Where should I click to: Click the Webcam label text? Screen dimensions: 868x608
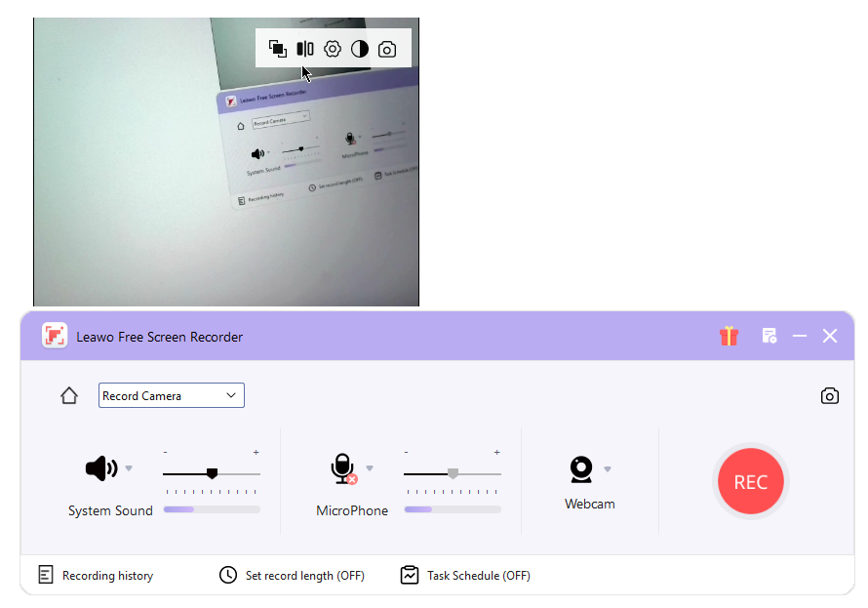pos(589,504)
